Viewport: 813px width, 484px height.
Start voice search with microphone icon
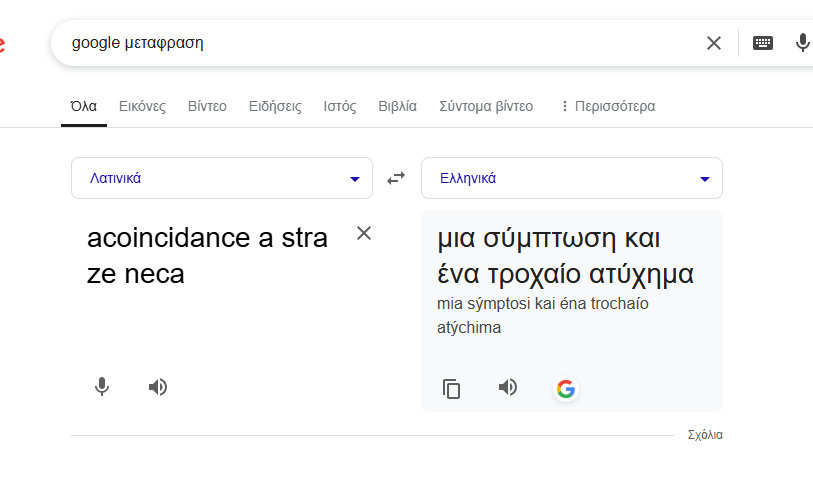click(x=802, y=43)
